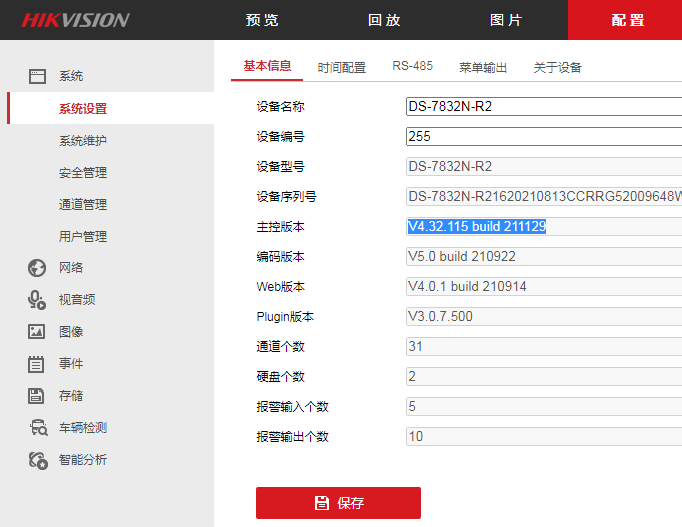Open 用户管理 in the sidebar
The height and width of the screenshot is (527, 682).
tap(83, 237)
